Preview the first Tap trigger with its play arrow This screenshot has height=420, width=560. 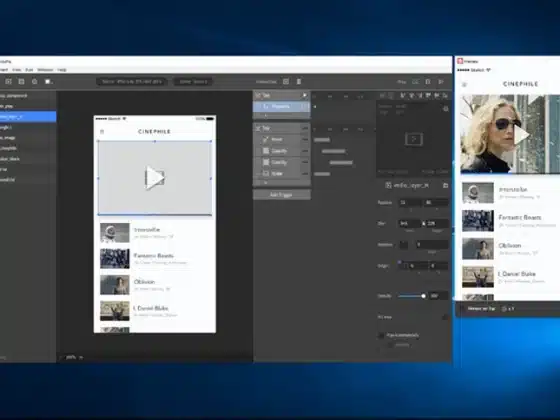pos(305,95)
